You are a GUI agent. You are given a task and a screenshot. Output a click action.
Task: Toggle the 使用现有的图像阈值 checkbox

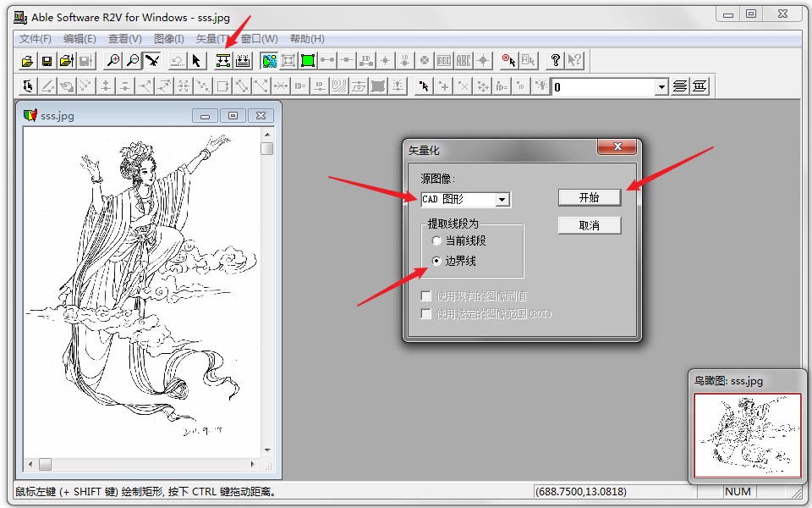click(x=426, y=296)
